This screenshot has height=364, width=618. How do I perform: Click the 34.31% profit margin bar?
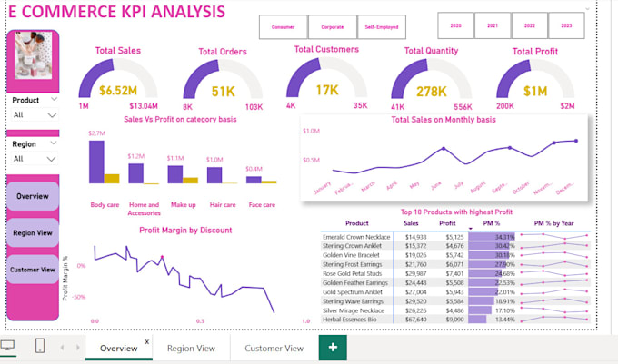tap(492, 237)
